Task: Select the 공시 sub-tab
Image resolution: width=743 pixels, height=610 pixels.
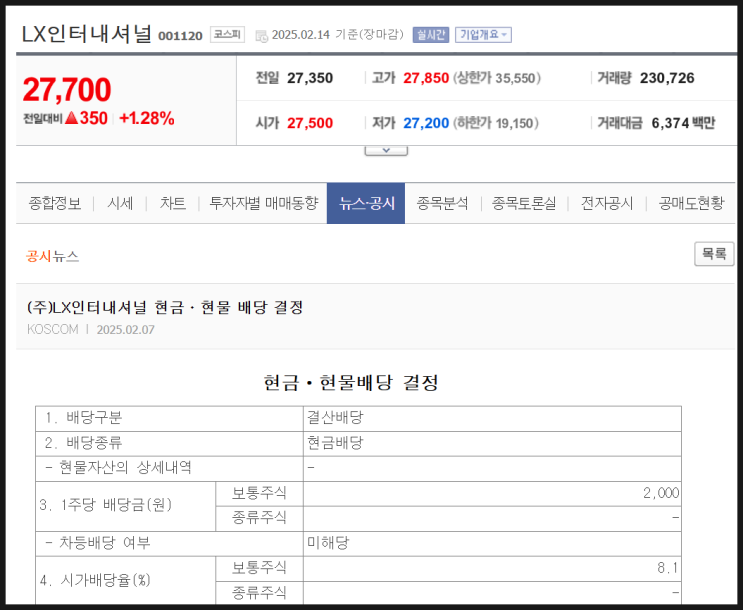Action: (38, 256)
